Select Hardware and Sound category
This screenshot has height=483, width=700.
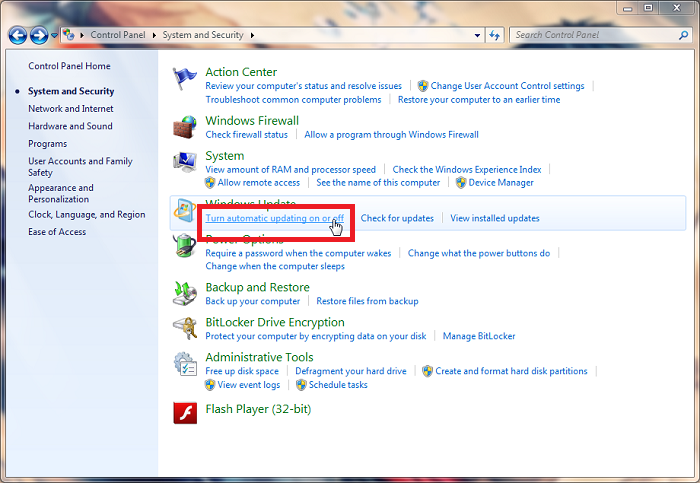(x=70, y=126)
